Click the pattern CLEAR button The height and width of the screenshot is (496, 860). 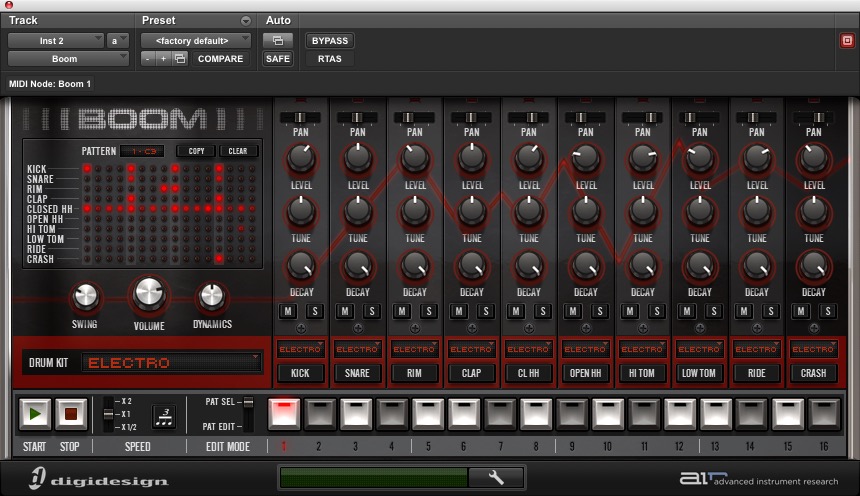click(x=238, y=151)
